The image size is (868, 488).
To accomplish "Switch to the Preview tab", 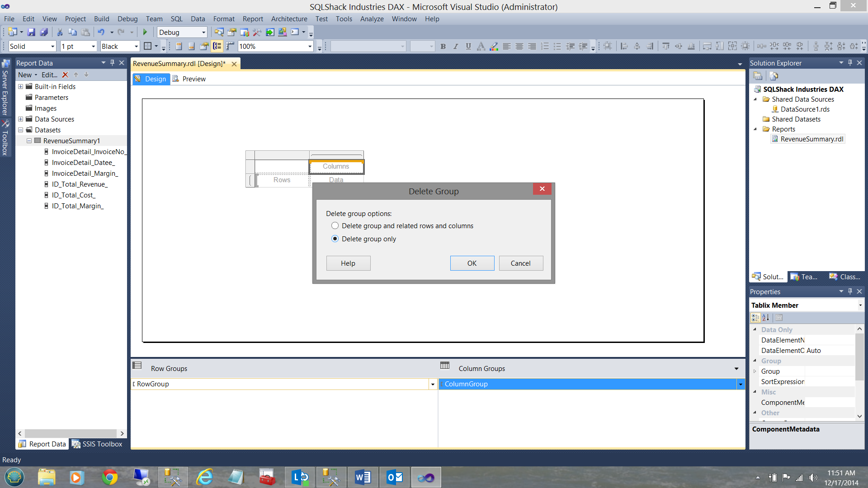I will pos(194,79).
